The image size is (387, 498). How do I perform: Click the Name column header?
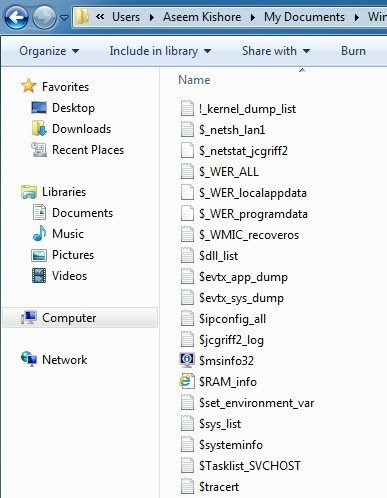click(x=194, y=80)
